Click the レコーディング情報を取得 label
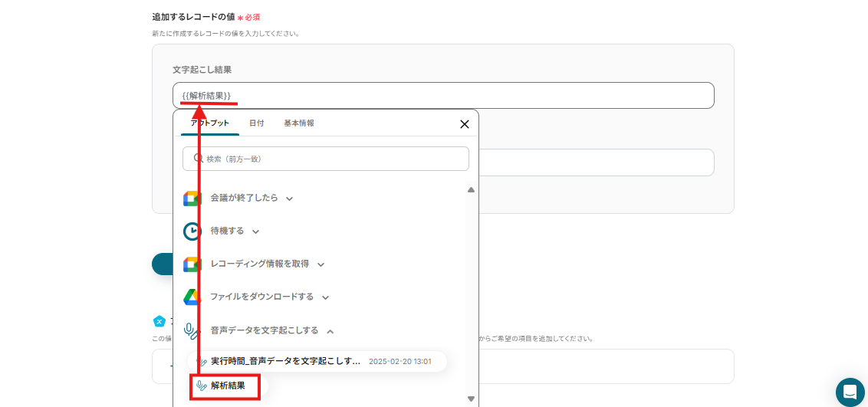The width and height of the screenshot is (868, 407). [x=260, y=264]
